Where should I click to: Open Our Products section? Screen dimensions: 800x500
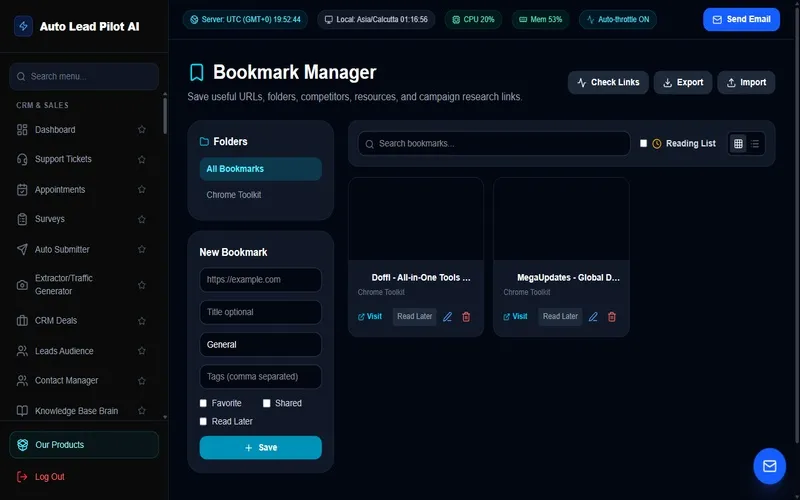click(x=84, y=445)
